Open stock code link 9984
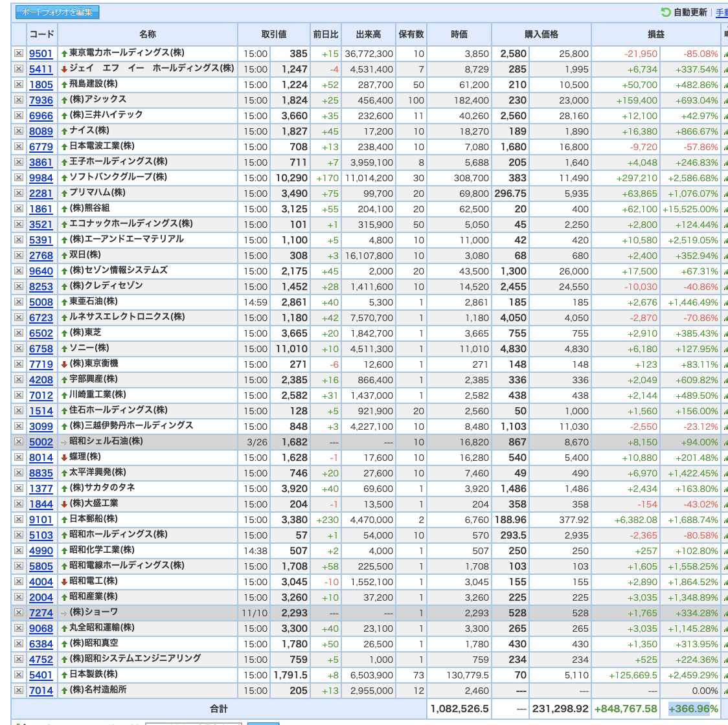Viewport: 728px width, 725px height. click(41, 178)
